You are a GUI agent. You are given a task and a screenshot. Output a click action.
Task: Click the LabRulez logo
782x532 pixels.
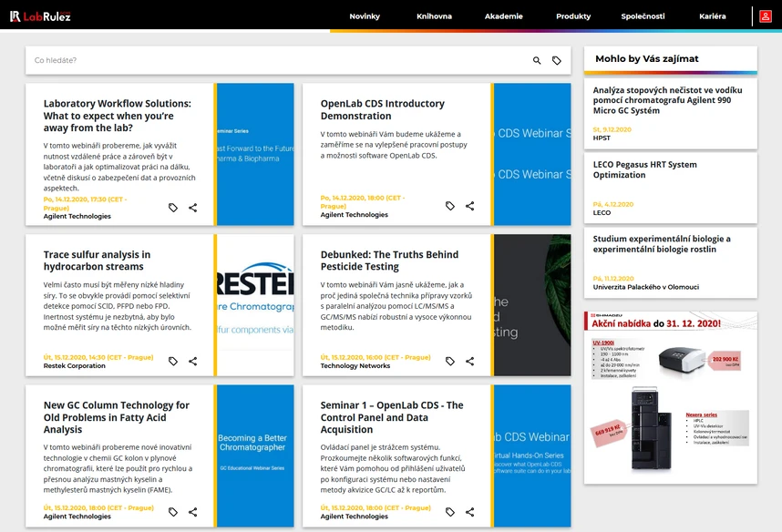coord(40,16)
